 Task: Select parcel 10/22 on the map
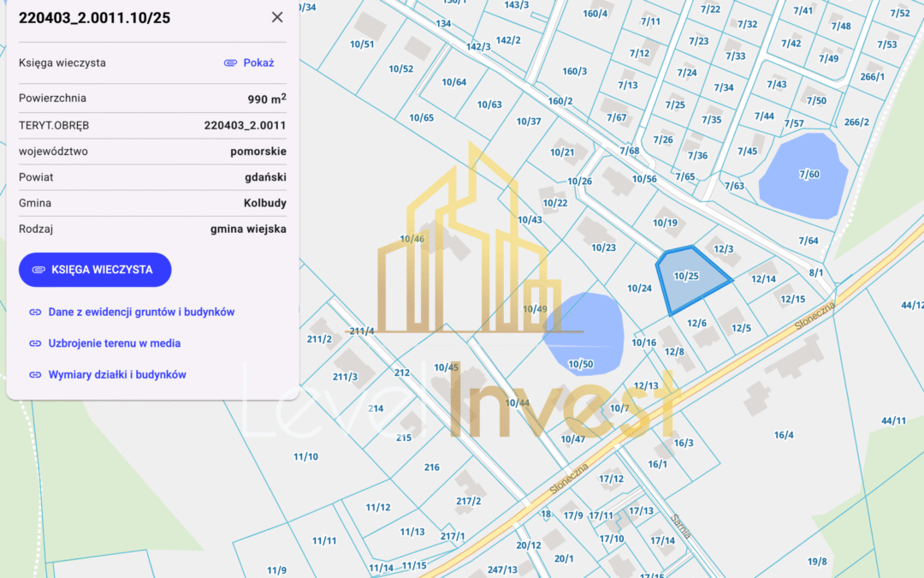[x=555, y=203]
